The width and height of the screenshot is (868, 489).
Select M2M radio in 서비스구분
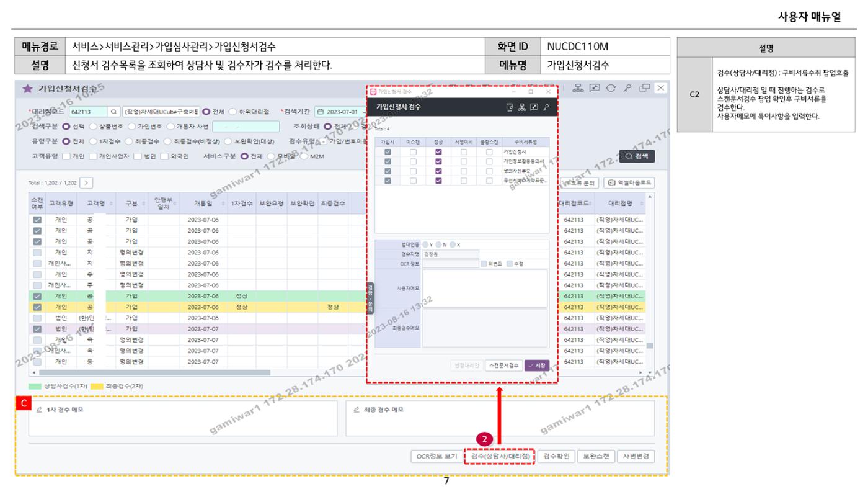[304, 156]
